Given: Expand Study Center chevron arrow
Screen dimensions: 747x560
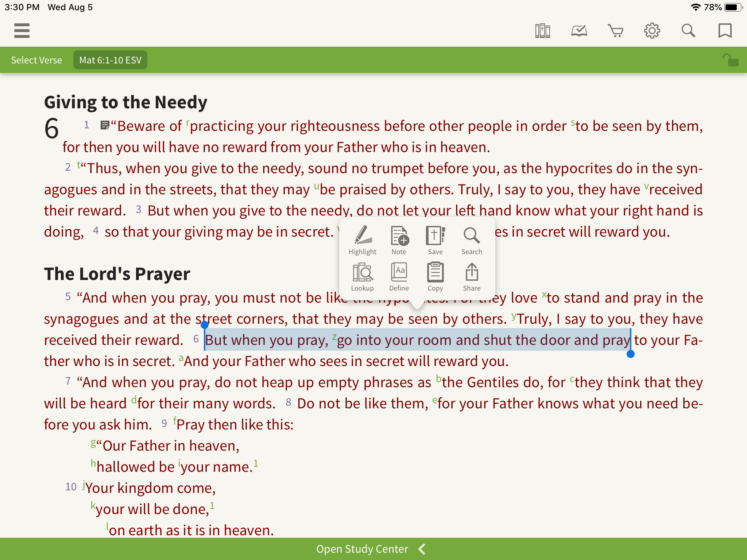Looking at the screenshot, I should [x=422, y=549].
